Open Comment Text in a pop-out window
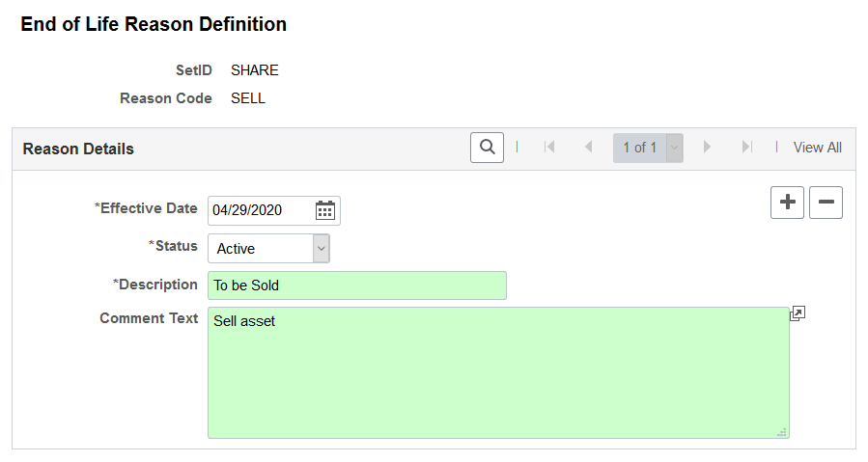 point(798,313)
